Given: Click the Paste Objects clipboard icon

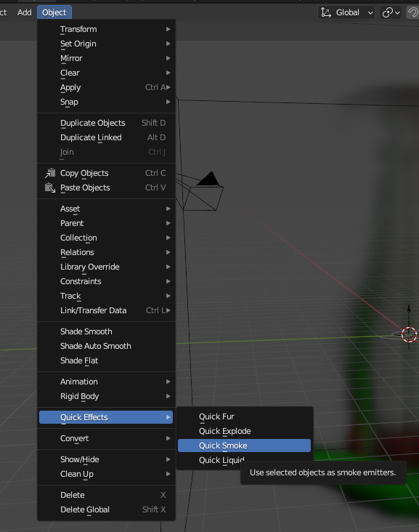Looking at the screenshot, I should (x=50, y=188).
